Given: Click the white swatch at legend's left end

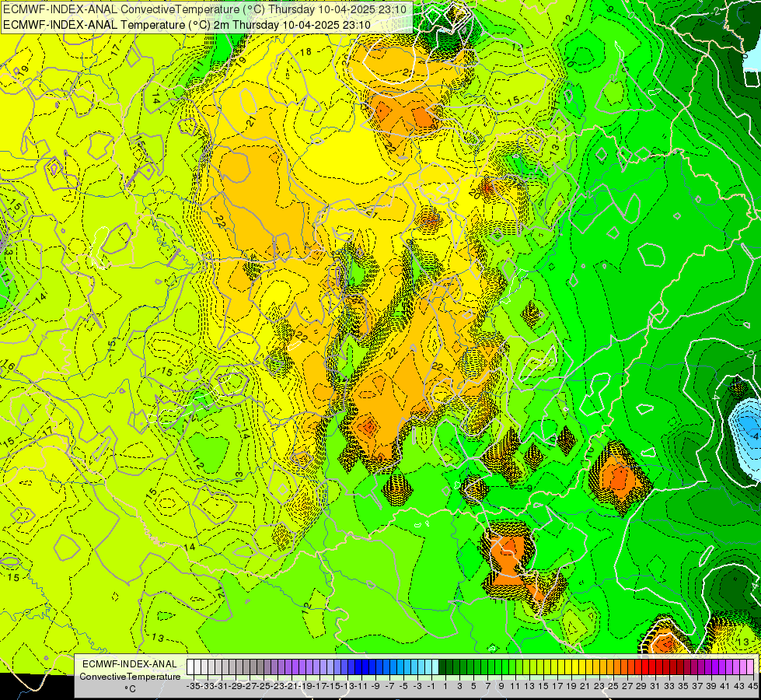Looking at the screenshot, I should 190,667.
